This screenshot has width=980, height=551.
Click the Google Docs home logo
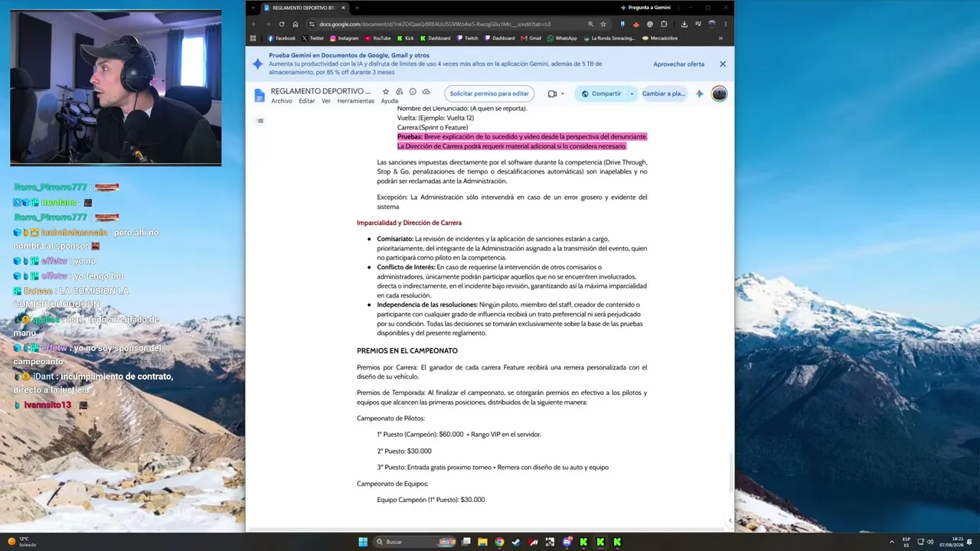tap(260, 95)
